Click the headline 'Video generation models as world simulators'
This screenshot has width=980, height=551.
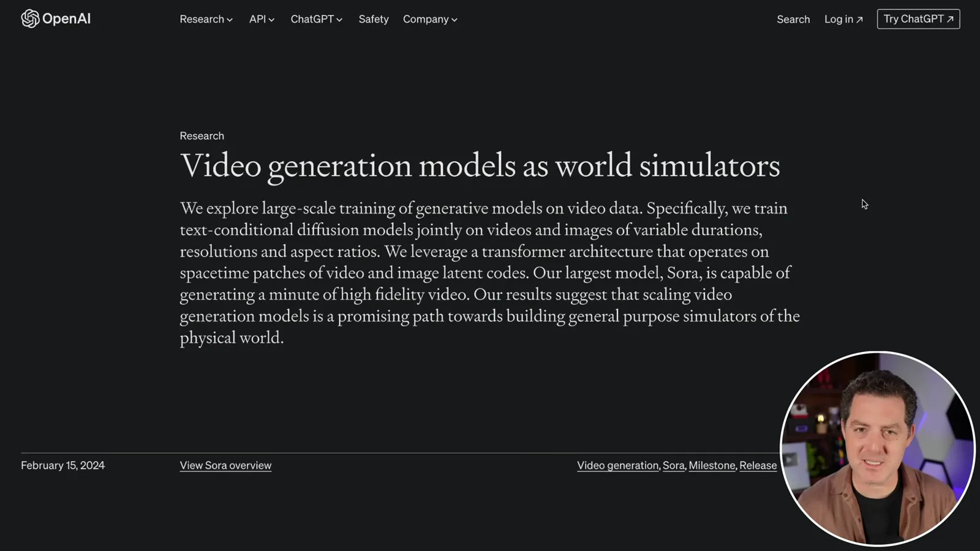click(480, 166)
